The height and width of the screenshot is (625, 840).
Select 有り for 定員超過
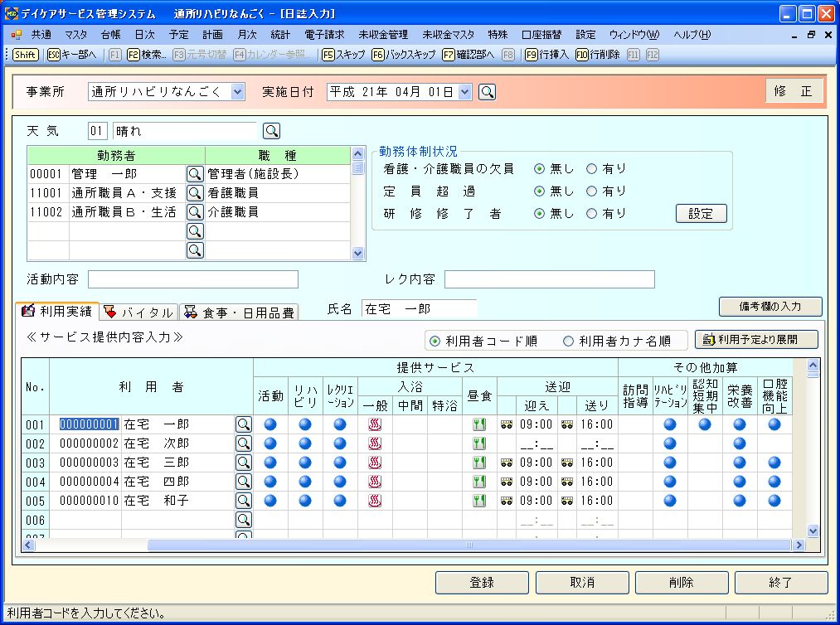point(591,191)
